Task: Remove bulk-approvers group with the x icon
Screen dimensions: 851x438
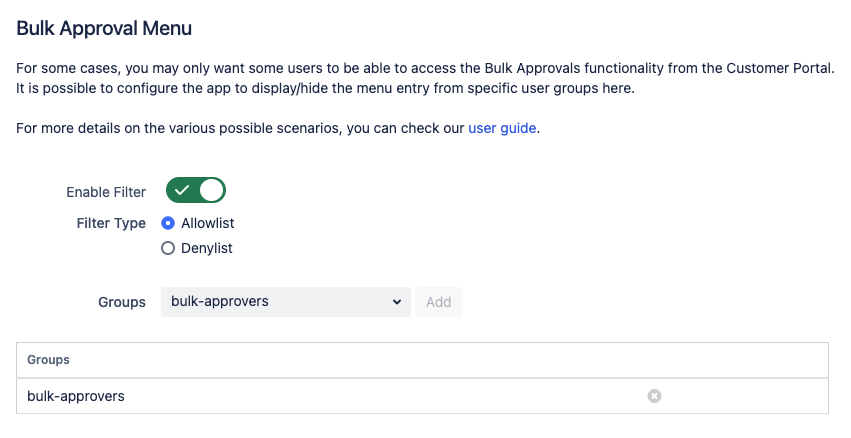Action: [654, 396]
